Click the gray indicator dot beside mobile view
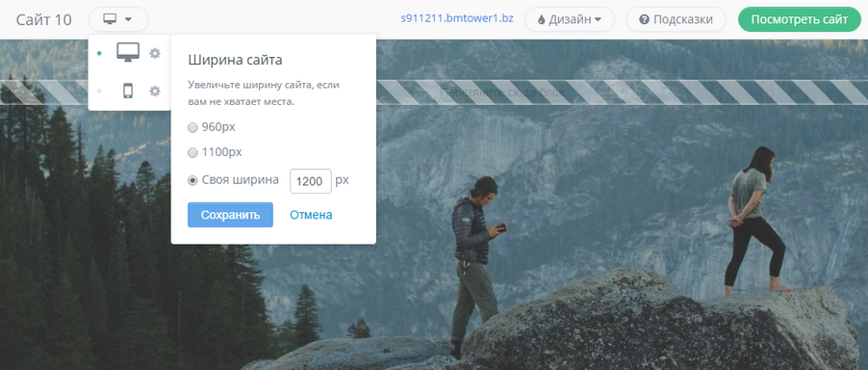Screen dimensions: 868x370 [99, 91]
